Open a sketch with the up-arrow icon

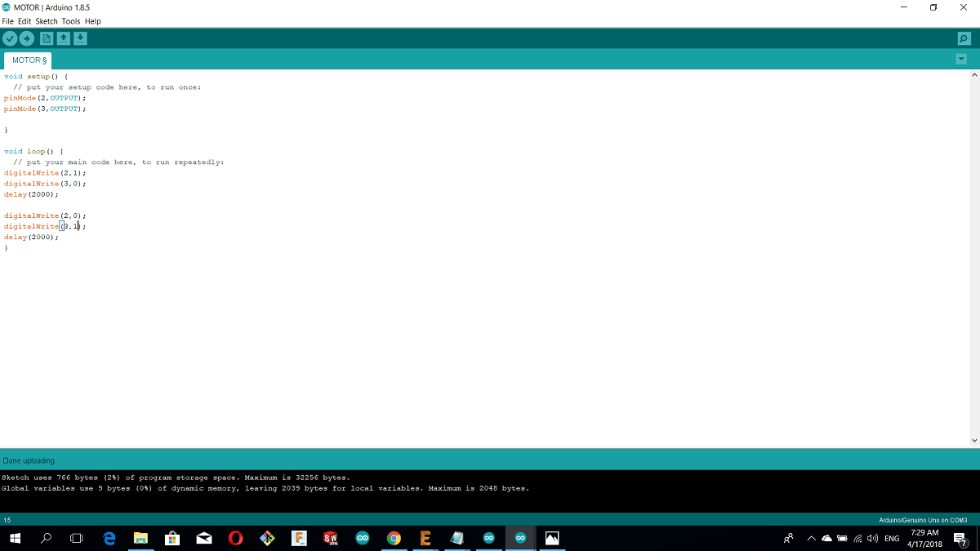(63, 38)
